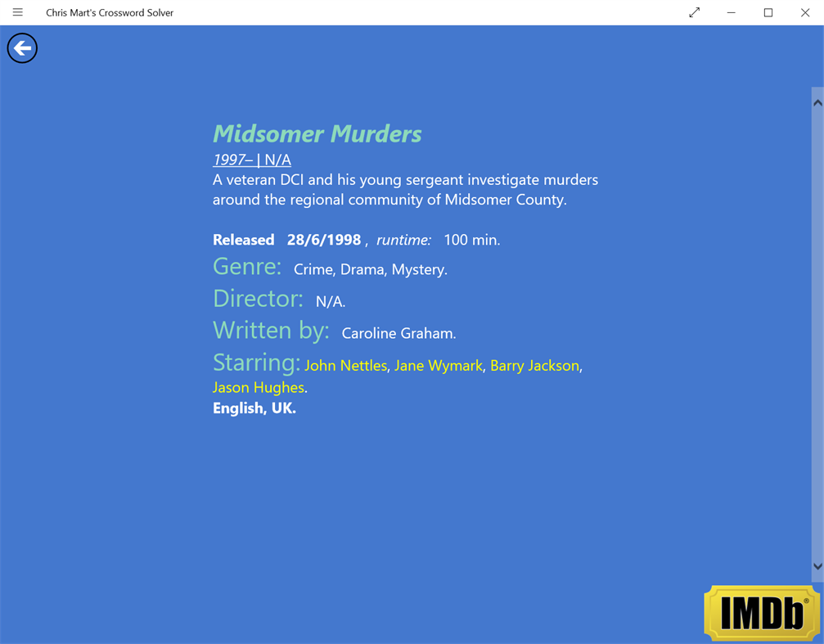The width and height of the screenshot is (824, 644).
Task: Click the Chris Mart's Crossword Solver title text
Action: pyautogui.click(x=109, y=12)
